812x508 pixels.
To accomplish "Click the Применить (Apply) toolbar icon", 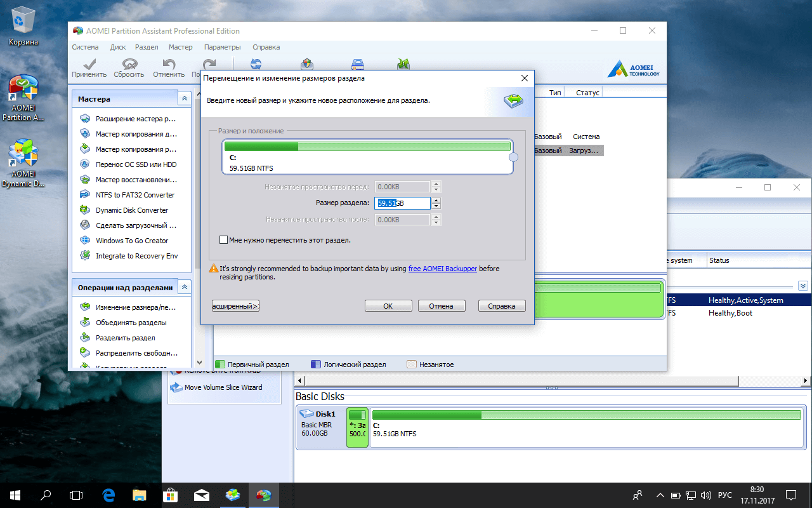I will [x=89, y=64].
